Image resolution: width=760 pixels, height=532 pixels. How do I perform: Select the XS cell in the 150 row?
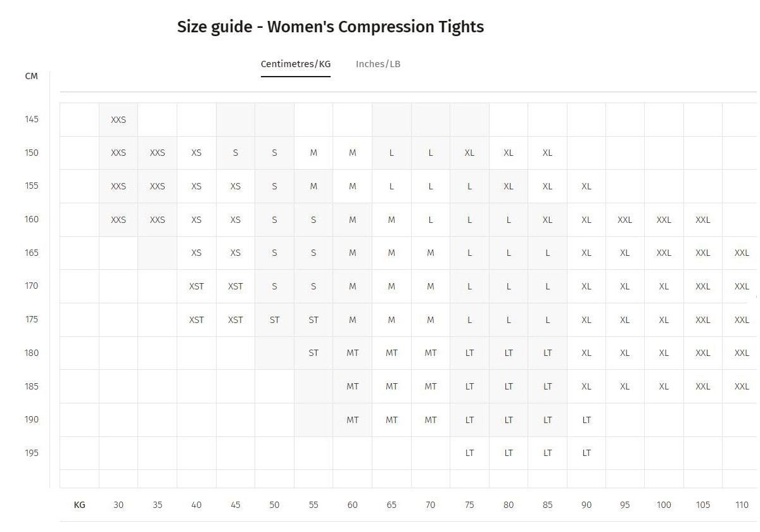coord(196,153)
